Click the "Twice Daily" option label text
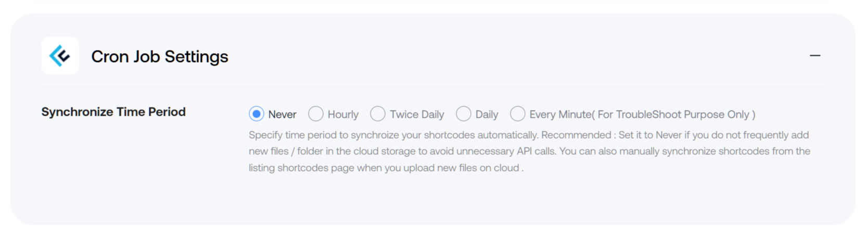868x233 pixels. (417, 115)
